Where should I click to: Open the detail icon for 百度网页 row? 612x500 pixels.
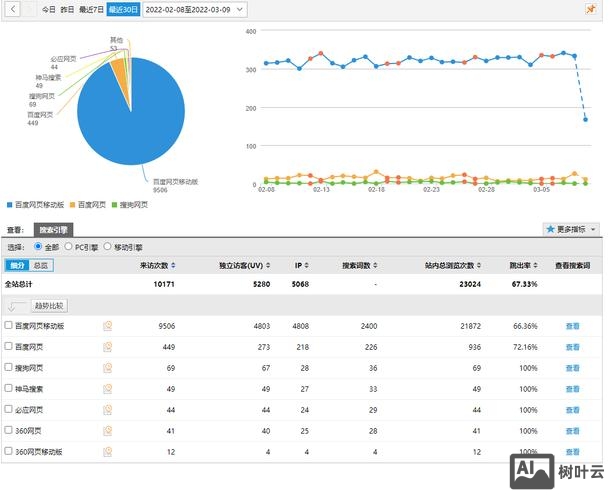(107, 347)
